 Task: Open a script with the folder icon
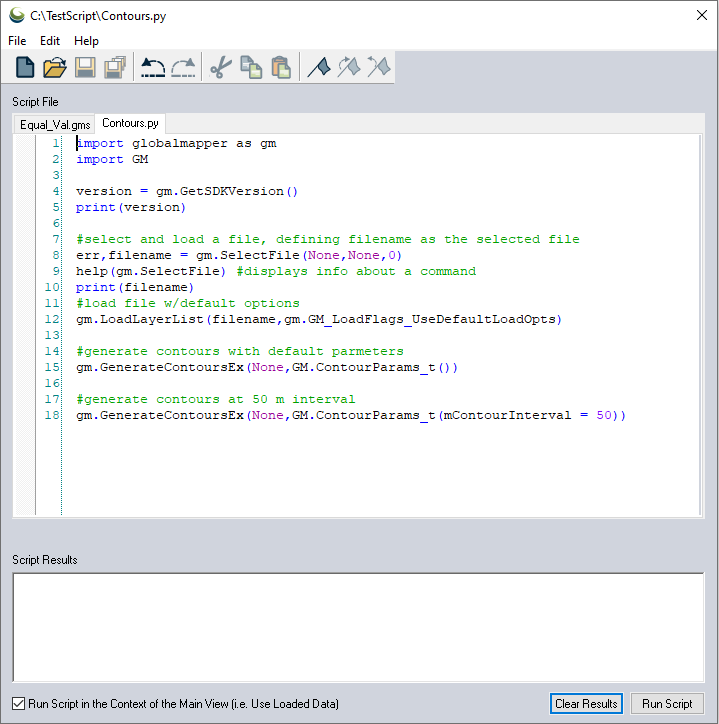(55, 68)
